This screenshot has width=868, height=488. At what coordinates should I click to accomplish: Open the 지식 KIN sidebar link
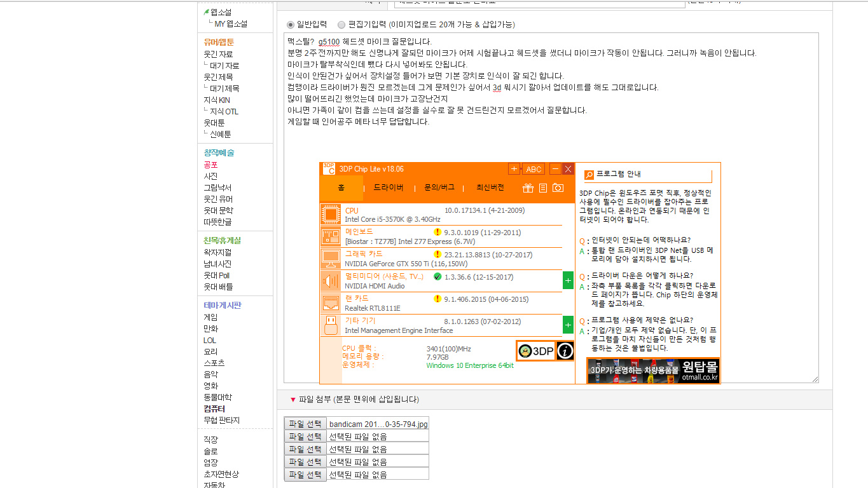(x=217, y=100)
